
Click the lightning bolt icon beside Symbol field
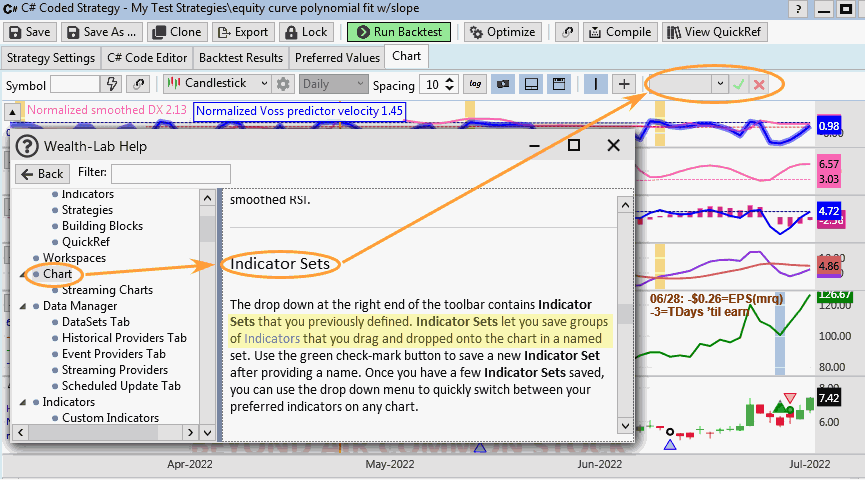coord(112,84)
